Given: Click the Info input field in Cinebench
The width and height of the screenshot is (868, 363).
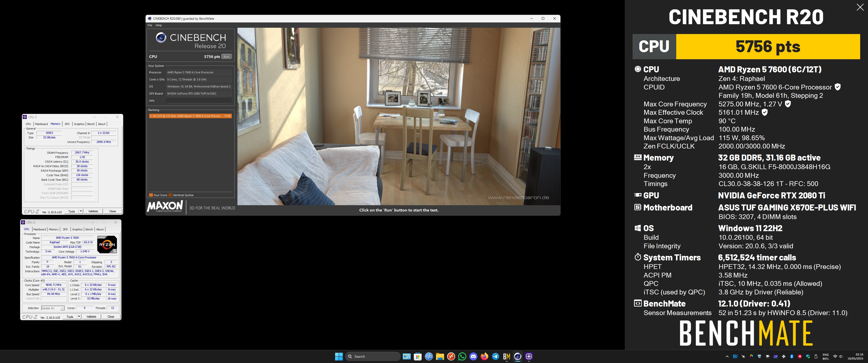Looking at the screenshot, I should tap(199, 101).
